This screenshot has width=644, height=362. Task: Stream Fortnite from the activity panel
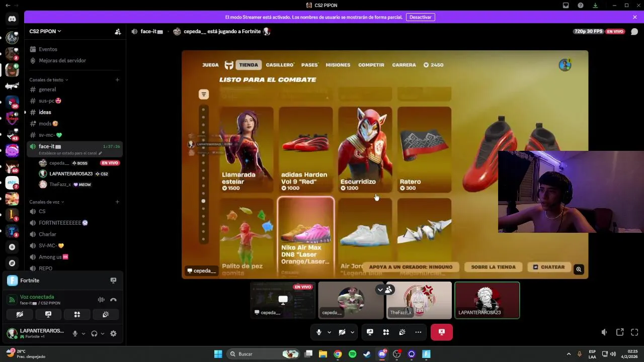pos(113,281)
